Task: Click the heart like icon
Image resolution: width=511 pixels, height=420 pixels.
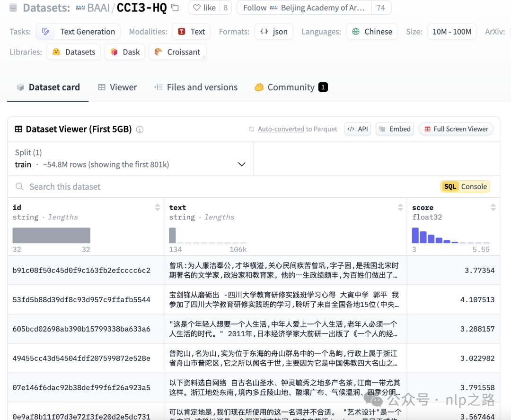Action: [x=196, y=8]
